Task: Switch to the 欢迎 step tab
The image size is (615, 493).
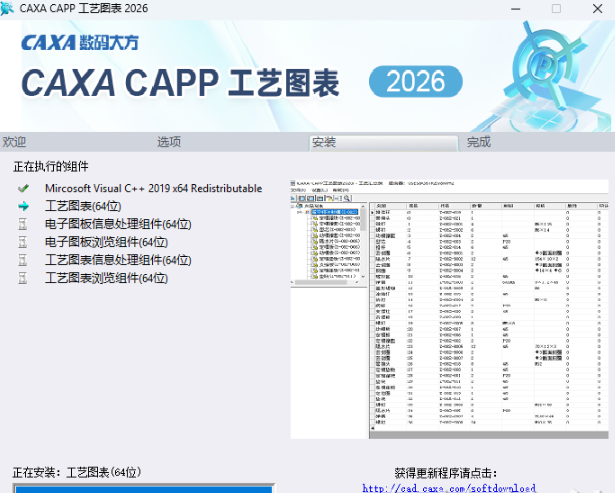Action: [x=14, y=142]
